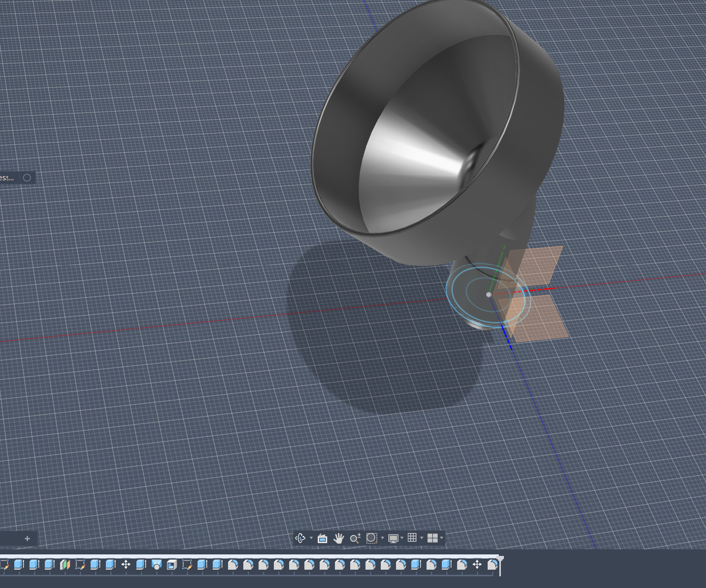This screenshot has height=588, width=706.
Task: Select extrude feature between move and hole icons
Action: click(x=141, y=565)
